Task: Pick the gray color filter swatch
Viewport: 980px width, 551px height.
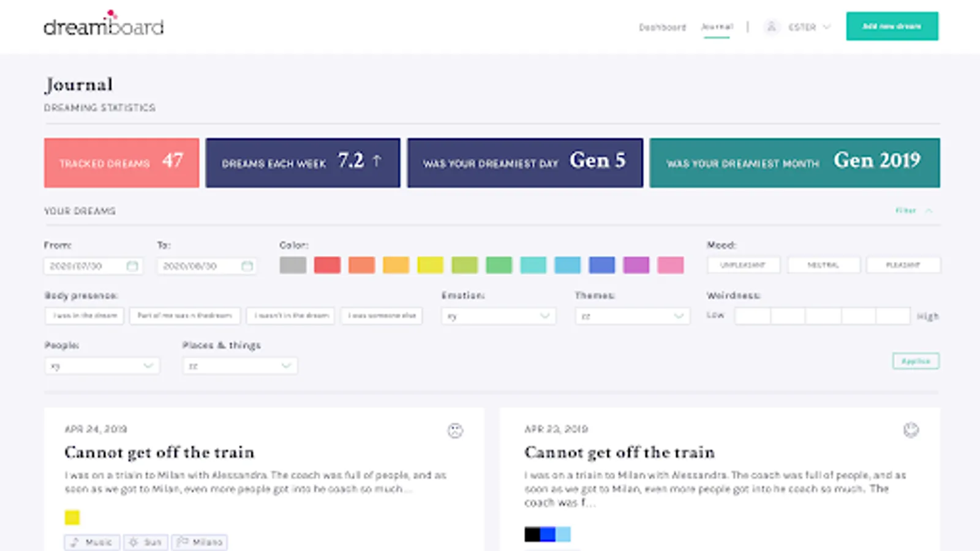Action: [x=293, y=265]
